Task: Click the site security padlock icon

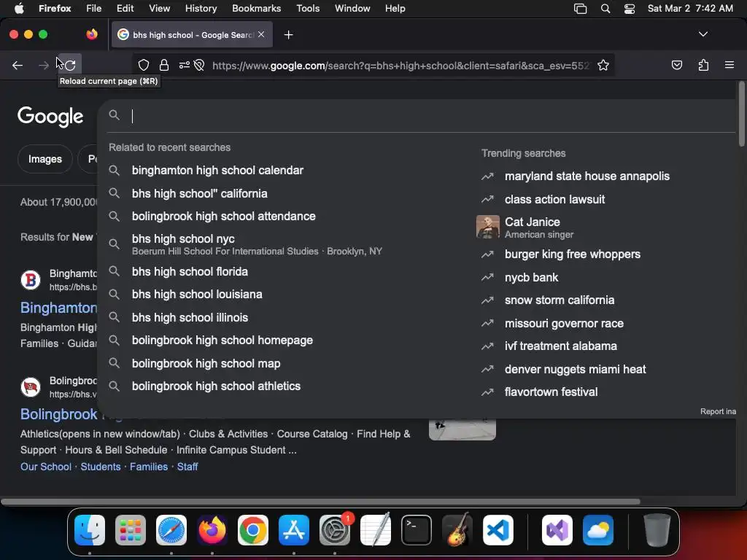Action: tap(164, 65)
